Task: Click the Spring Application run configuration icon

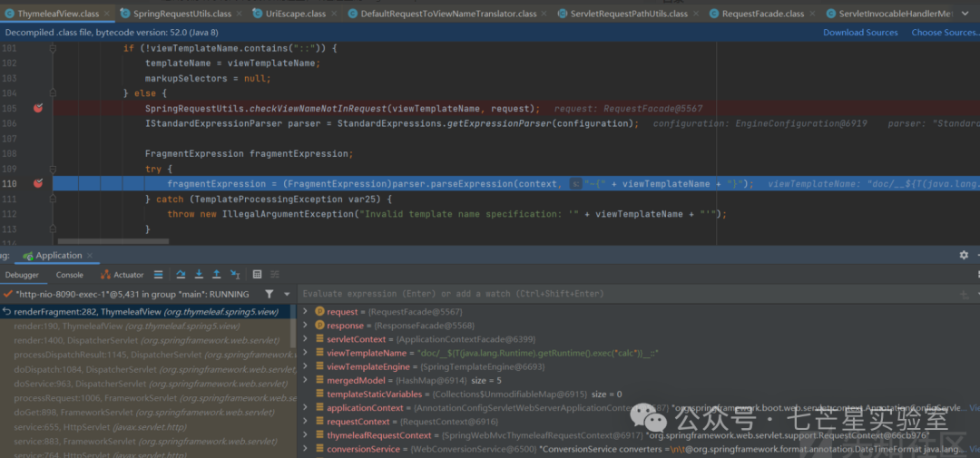Action: click(x=27, y=256)
